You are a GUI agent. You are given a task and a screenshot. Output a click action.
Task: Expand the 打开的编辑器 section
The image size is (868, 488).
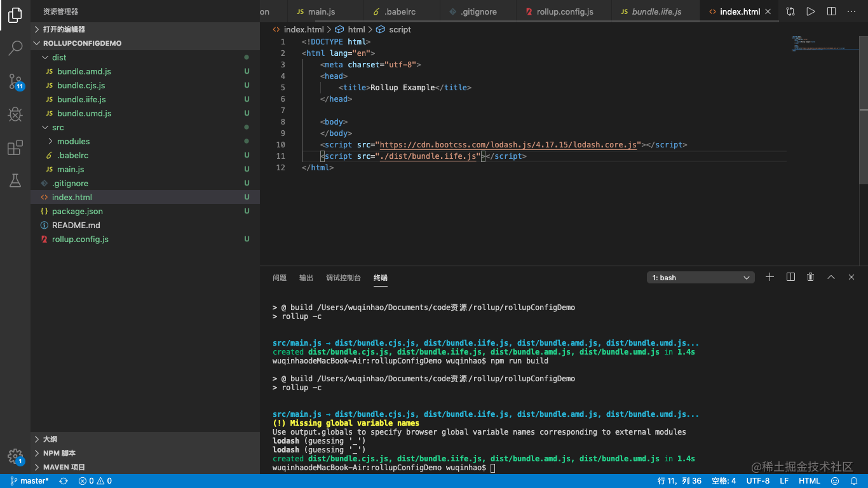(145, 29)
